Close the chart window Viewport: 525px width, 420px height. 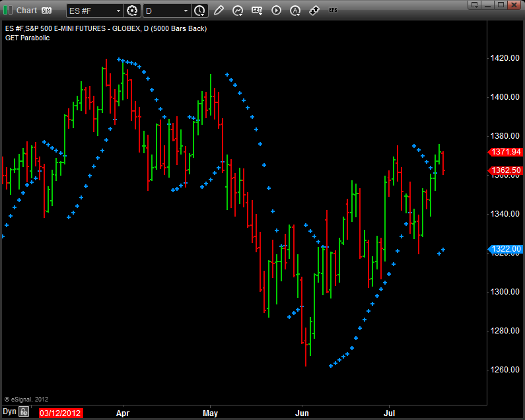(x=514, y=5)
